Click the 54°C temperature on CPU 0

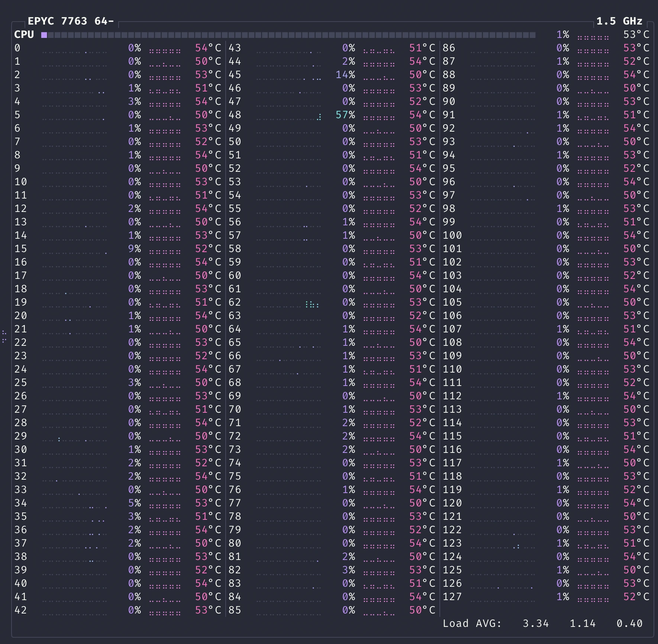coord(207,48)
